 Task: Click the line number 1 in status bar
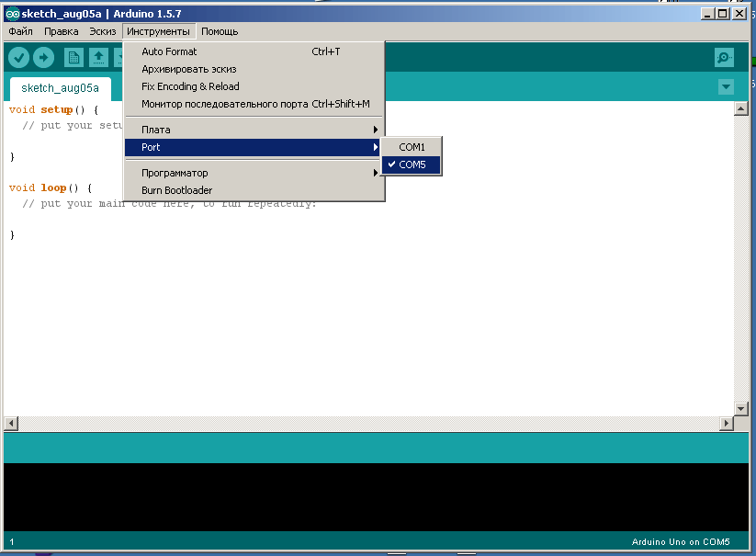tap(12, 542)
